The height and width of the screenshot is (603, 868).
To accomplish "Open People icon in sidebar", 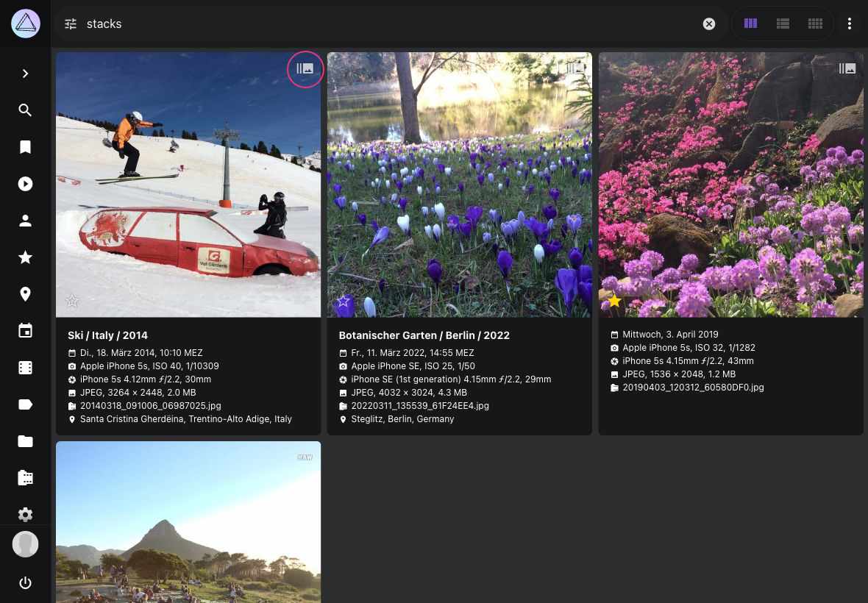I will pos(26,221).
